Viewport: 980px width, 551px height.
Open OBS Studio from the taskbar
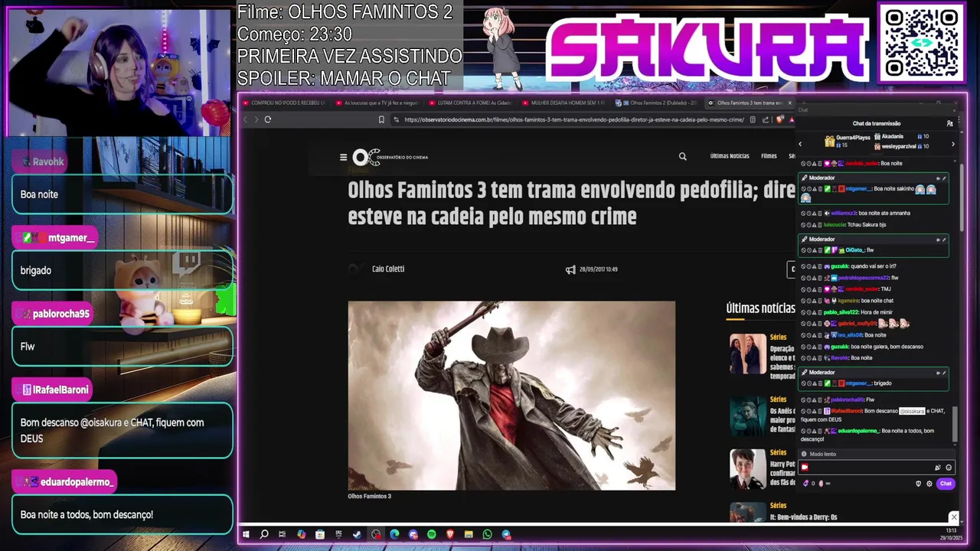click(376, 534)
